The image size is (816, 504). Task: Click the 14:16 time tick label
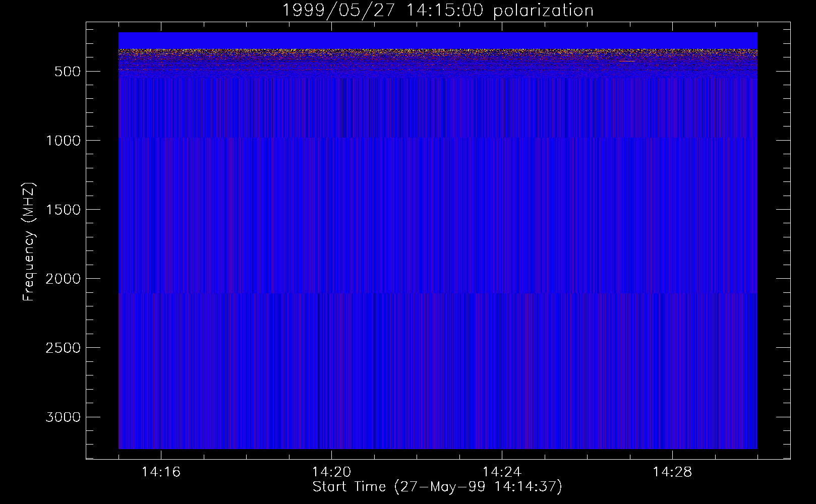pos(161,472)
